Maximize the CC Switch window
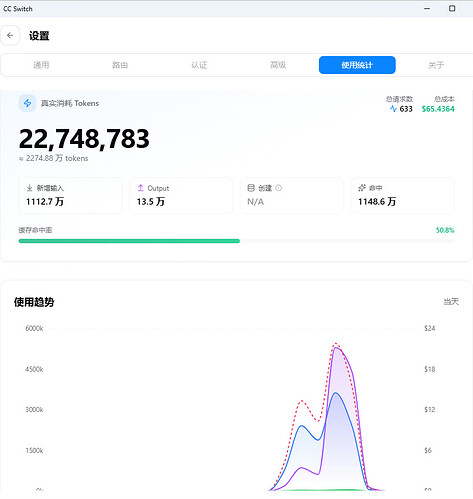Viewport: 473px width, 499px height. click(x=452, y=9)
